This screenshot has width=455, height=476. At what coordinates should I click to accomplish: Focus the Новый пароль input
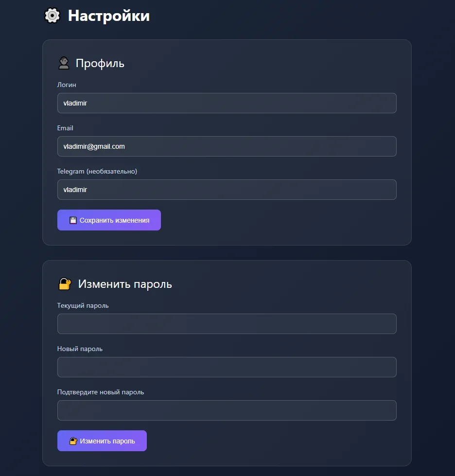coord(227,367)
